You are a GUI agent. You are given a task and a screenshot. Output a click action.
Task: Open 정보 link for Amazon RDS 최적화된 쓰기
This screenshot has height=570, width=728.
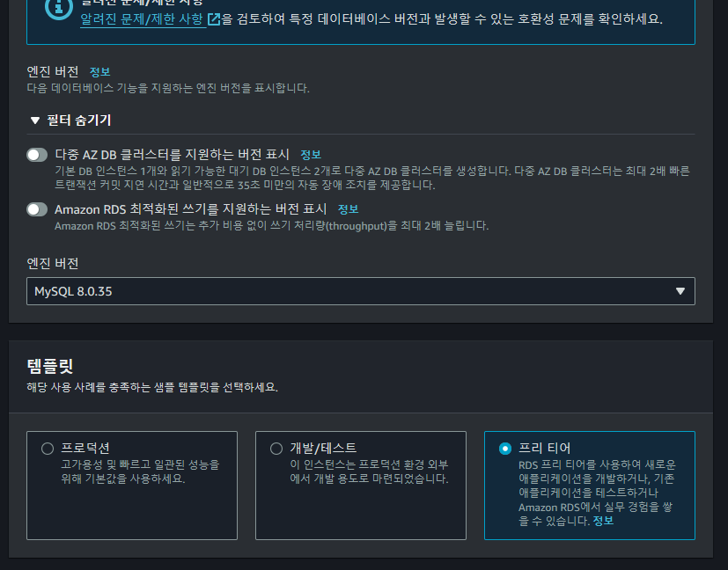pos(348,209)
